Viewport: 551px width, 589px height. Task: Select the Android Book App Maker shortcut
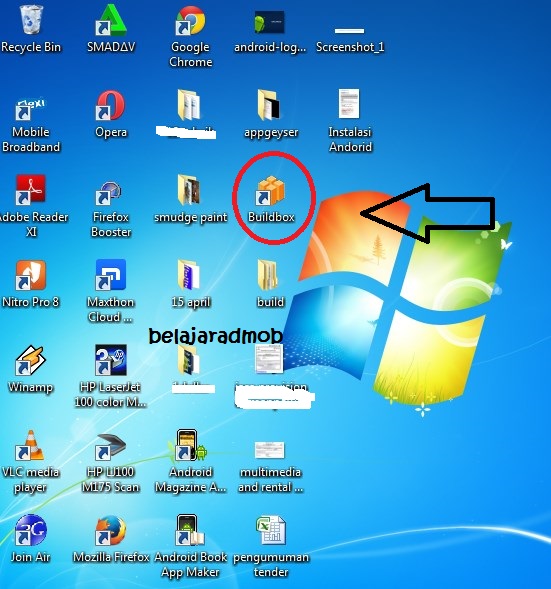tap(190, 530)
